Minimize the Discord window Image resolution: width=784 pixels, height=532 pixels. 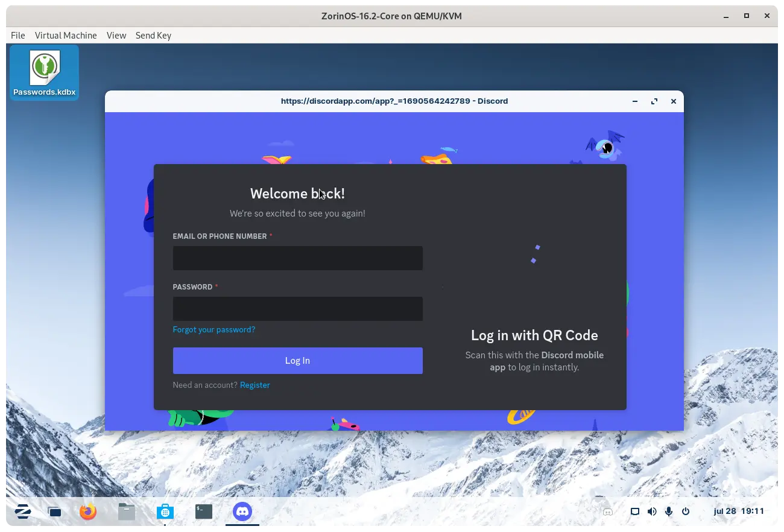click(x=635, y=101)
